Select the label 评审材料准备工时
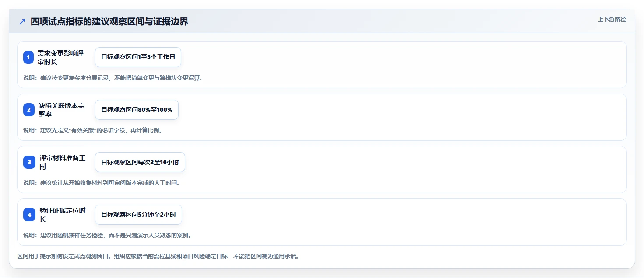This screenshot has height=278, width=644. 62,162
